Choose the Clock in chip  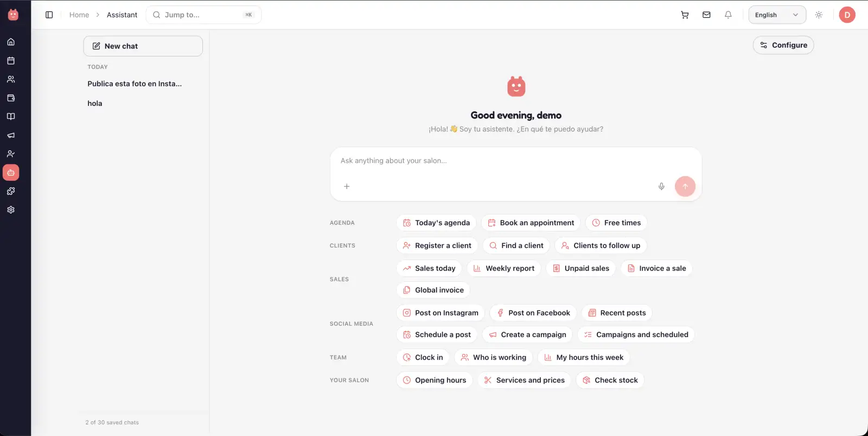click(423, 357)
